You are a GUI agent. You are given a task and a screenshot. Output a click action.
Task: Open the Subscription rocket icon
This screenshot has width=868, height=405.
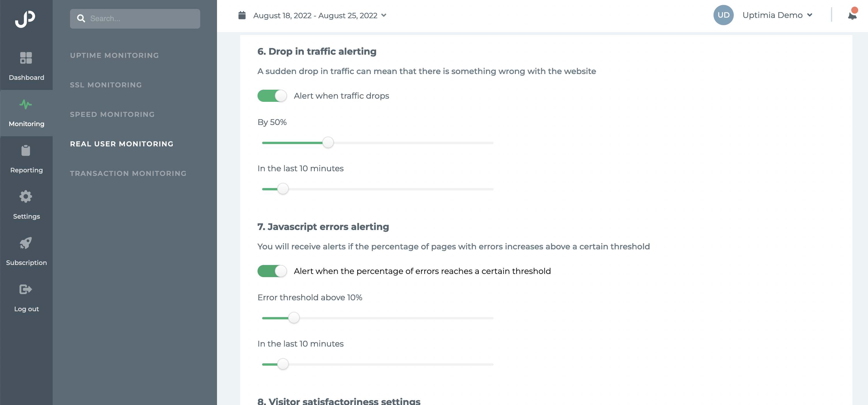point(26,243)
